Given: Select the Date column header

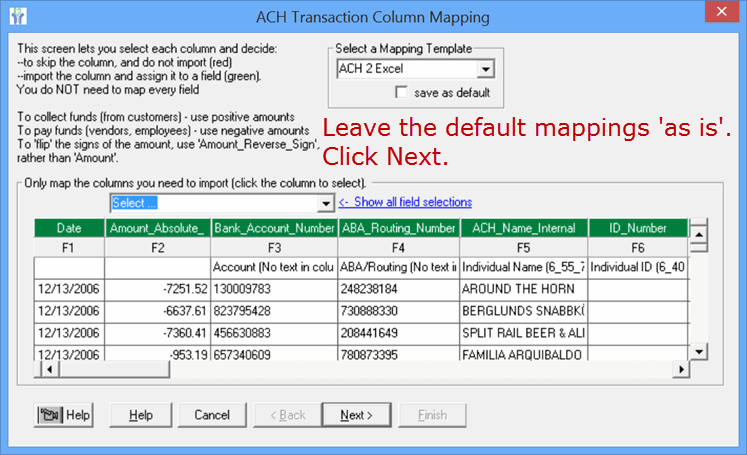Looking at the screenshot, I should pyautogui.click(x=69, y=229).
